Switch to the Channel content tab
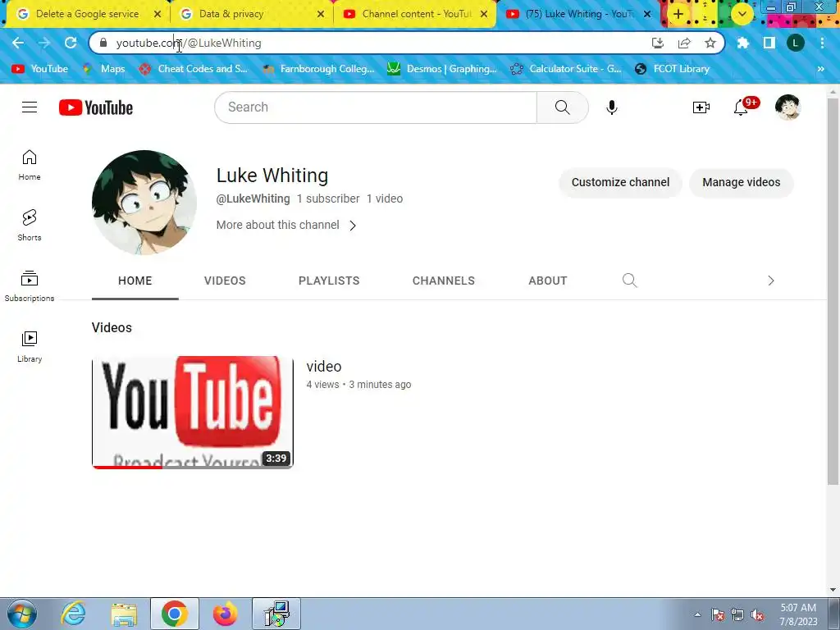This screenshot has width=840, height=630. click(417, 14)
